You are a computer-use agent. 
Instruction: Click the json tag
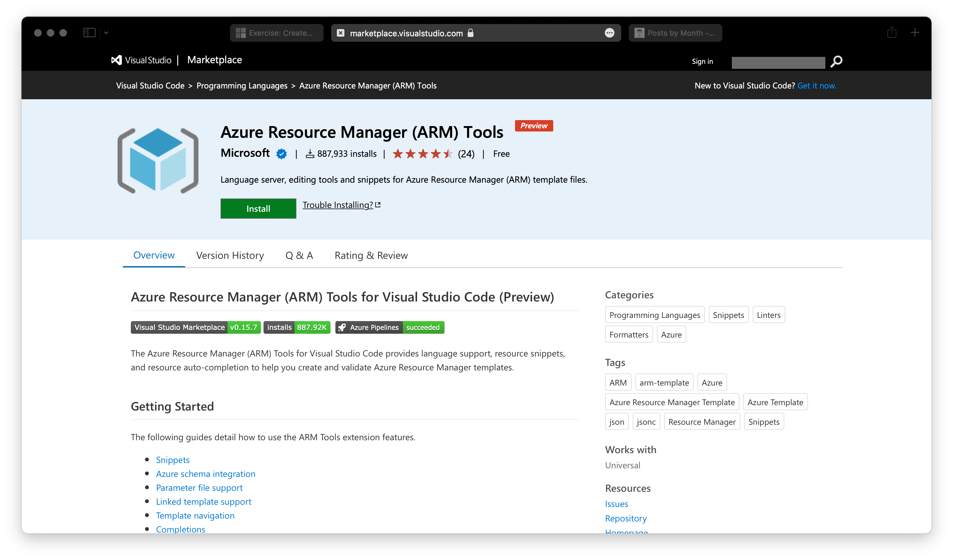pyautogui.click(x=616, y=422)
